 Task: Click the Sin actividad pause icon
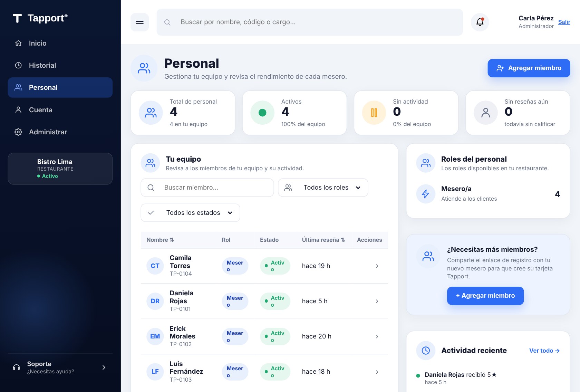[374, 113]
